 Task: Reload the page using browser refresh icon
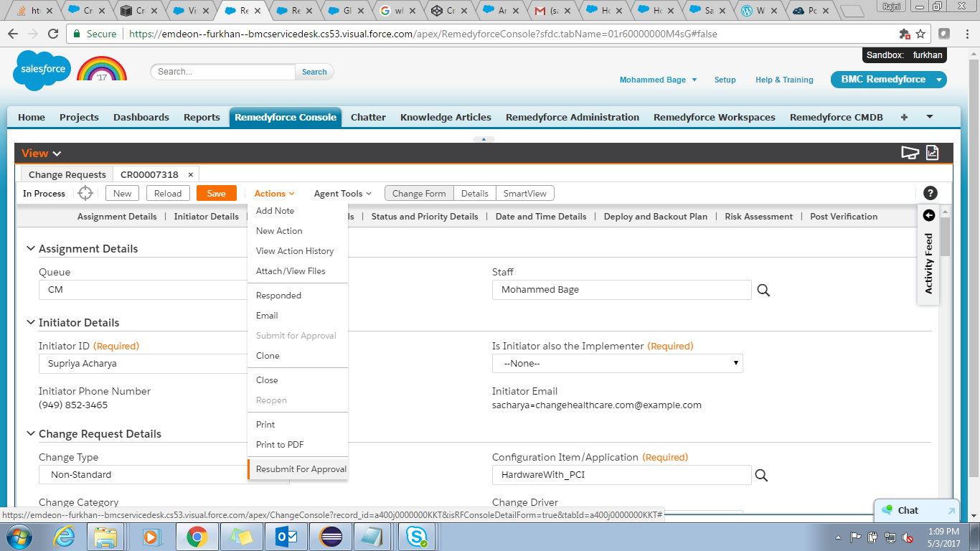point(52,34)
